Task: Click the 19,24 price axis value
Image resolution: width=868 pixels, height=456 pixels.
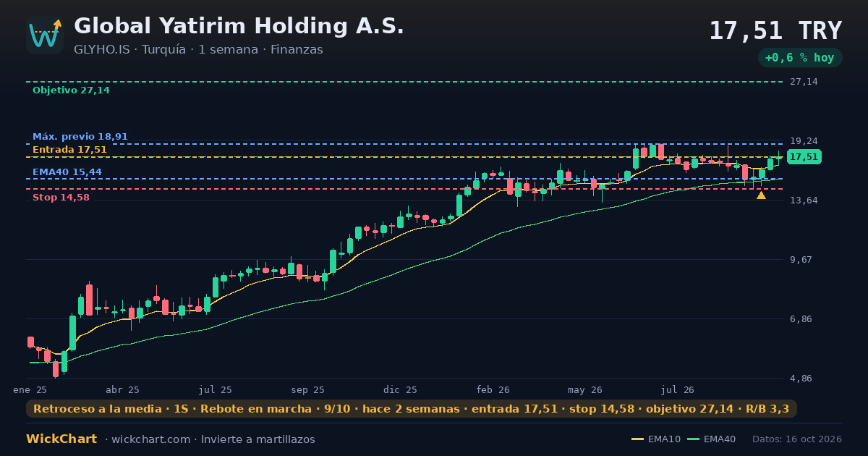Action: coord(804,141)
